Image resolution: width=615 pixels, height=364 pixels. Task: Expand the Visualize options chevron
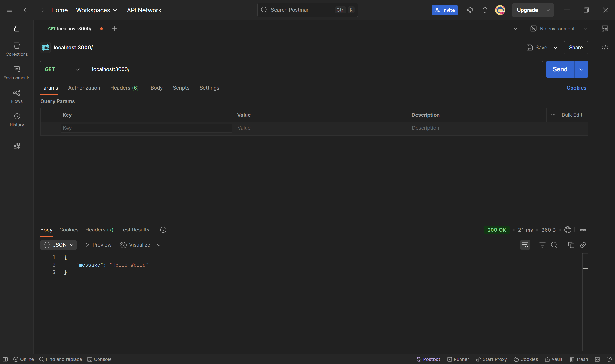pos(159,245)
